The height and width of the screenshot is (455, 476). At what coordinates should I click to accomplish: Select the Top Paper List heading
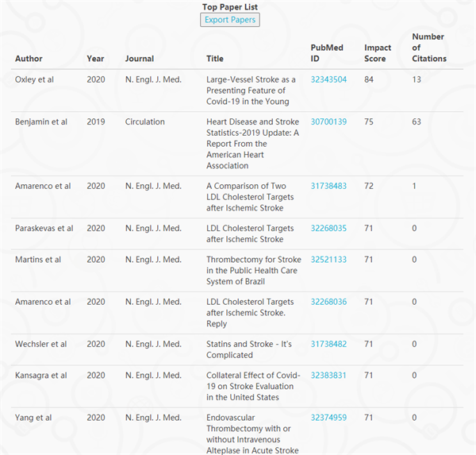(230, 7)
